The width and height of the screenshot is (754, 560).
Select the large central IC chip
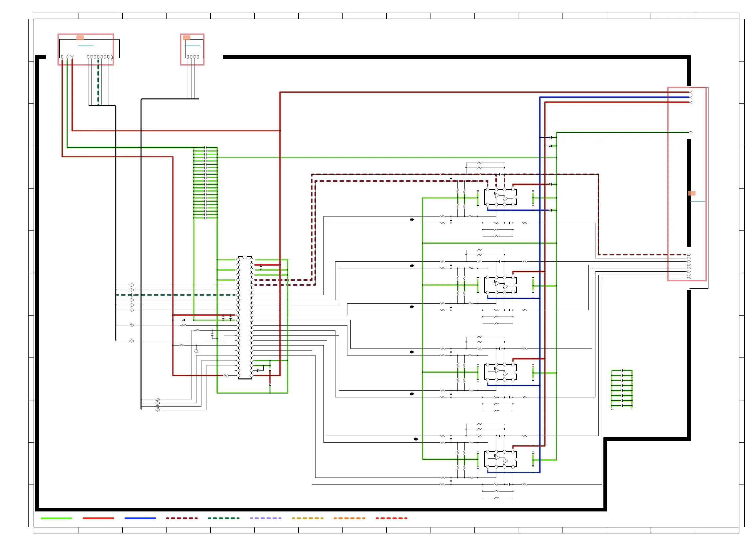tap(245, 318)
